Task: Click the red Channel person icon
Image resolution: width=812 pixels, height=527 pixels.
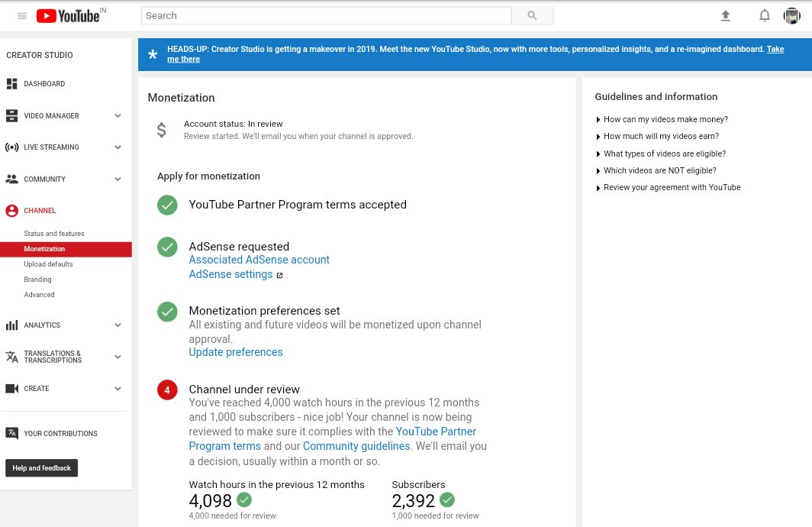Action: 12,211
